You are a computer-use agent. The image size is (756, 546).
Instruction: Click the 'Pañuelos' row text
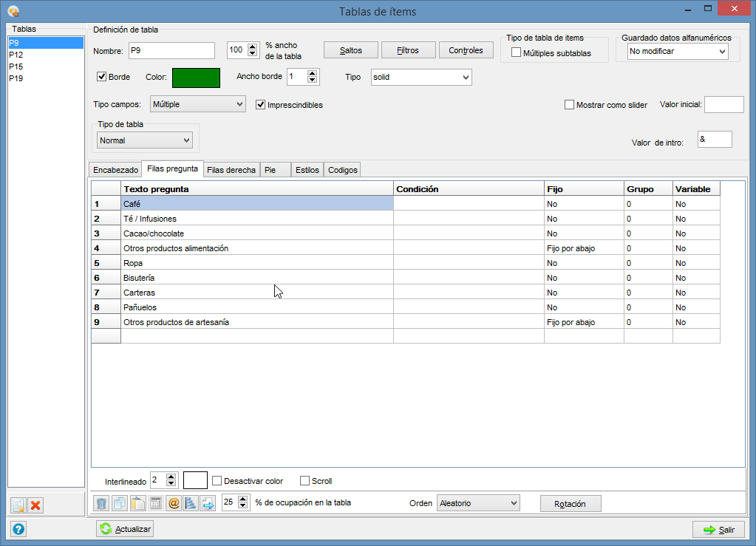point(140,307)
